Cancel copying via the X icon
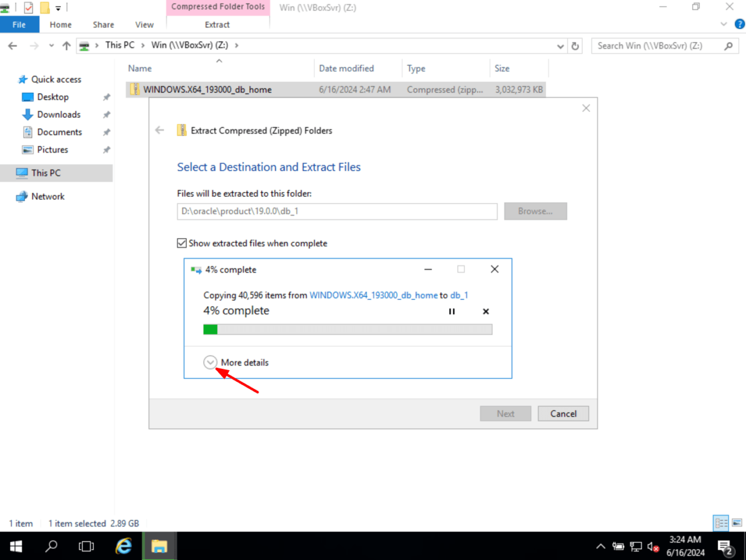 [x=485, y=311]
